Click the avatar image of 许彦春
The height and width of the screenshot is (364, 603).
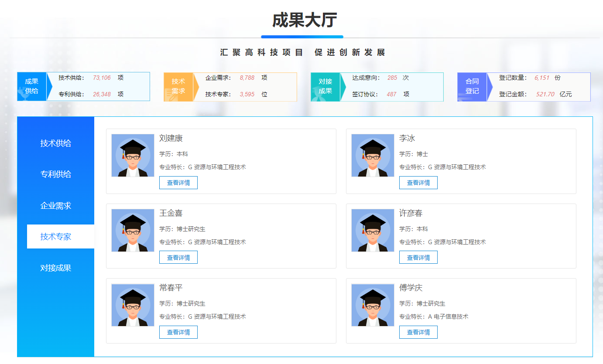pyautogui.click(x=373, y=230)
